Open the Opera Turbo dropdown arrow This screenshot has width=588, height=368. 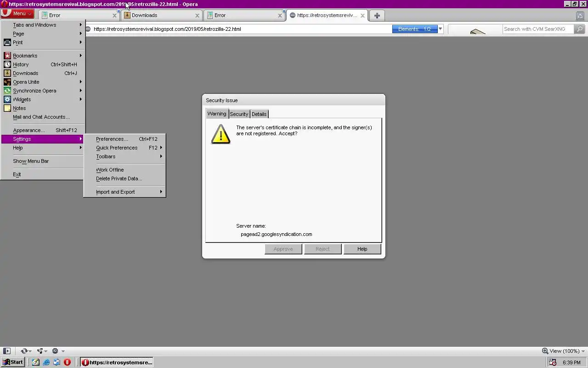[x=63, y=351]
